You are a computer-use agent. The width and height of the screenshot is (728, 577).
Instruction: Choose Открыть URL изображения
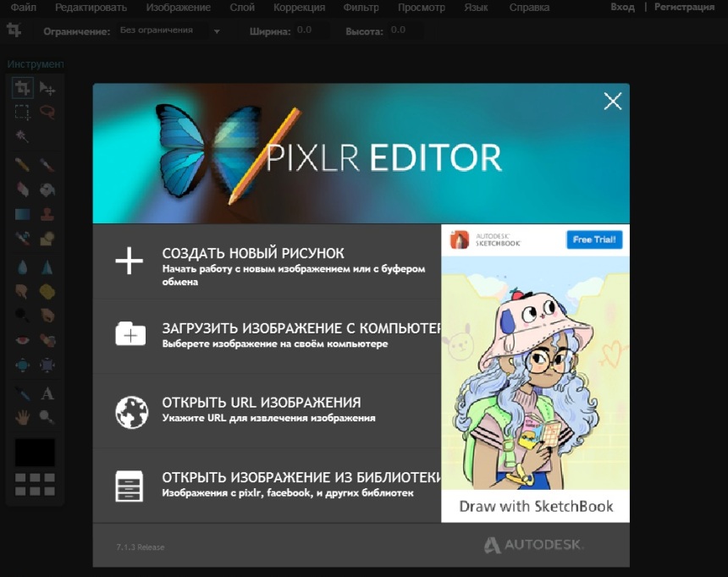click(x=267, y=411)
